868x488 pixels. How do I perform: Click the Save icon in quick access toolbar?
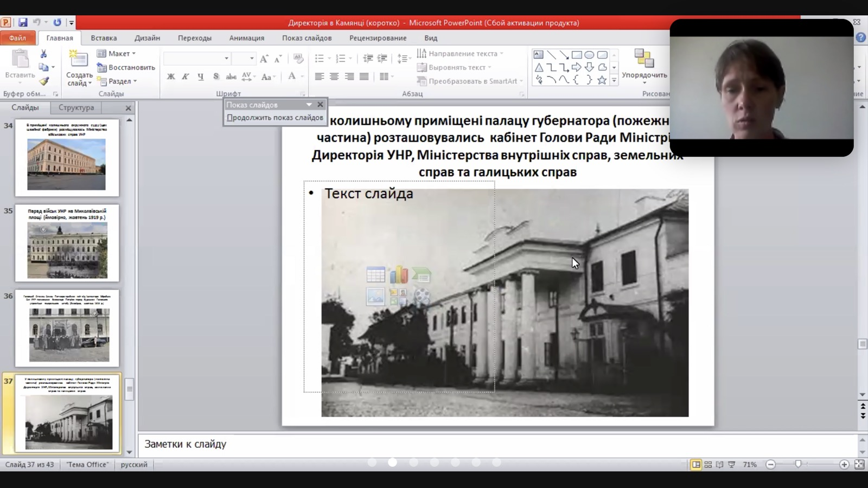click(22, 23)
